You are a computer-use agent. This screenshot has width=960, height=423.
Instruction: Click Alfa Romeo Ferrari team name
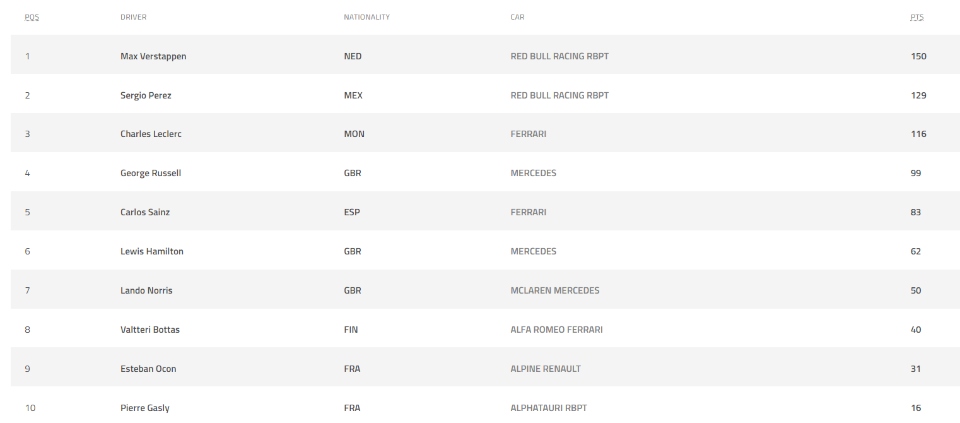click(556, 329)
